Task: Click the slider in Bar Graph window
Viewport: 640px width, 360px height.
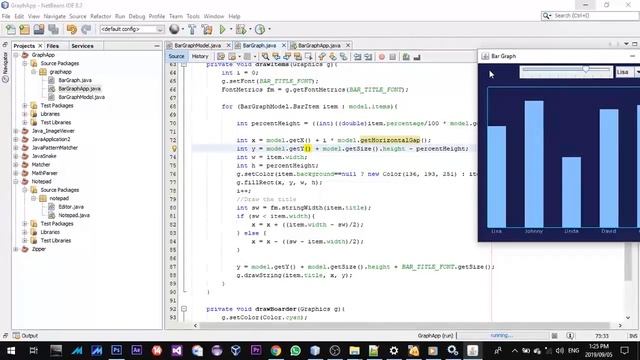Action: pyautogui.click(x=566, y=71)
